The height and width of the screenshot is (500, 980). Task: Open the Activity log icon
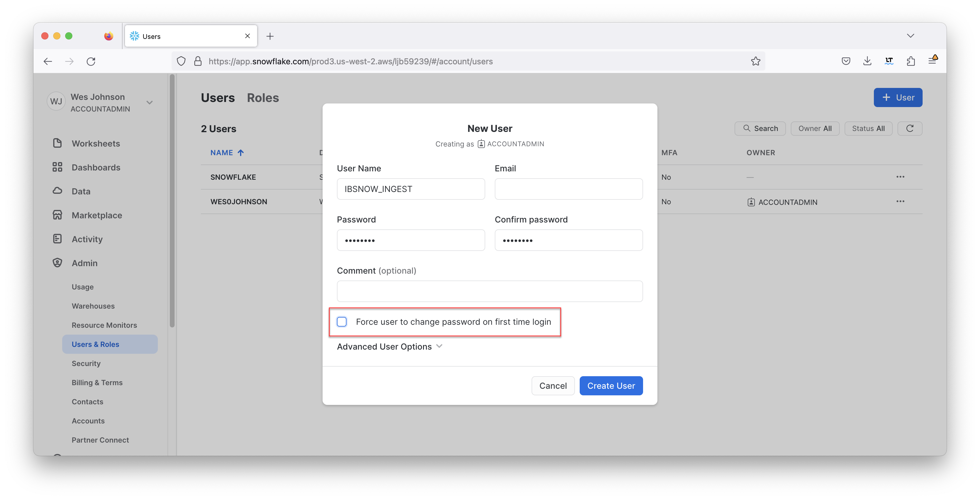click(57, 239)
